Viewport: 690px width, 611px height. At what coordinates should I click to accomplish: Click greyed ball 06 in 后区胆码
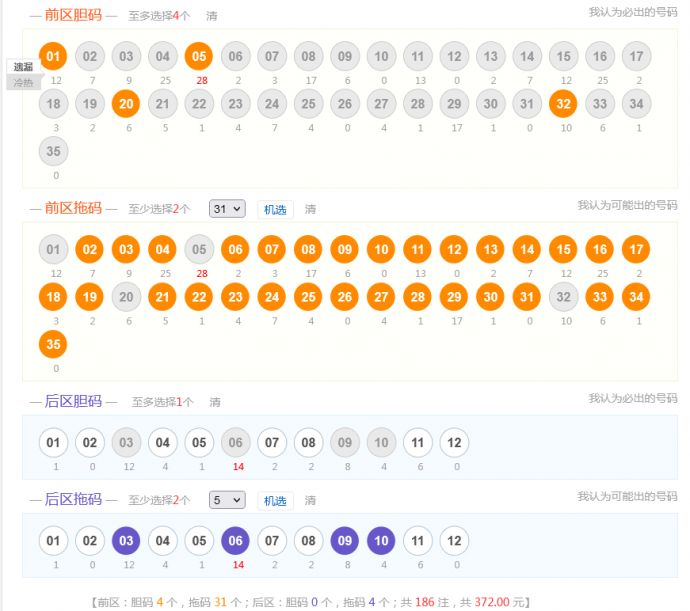(x=235, y=442)
